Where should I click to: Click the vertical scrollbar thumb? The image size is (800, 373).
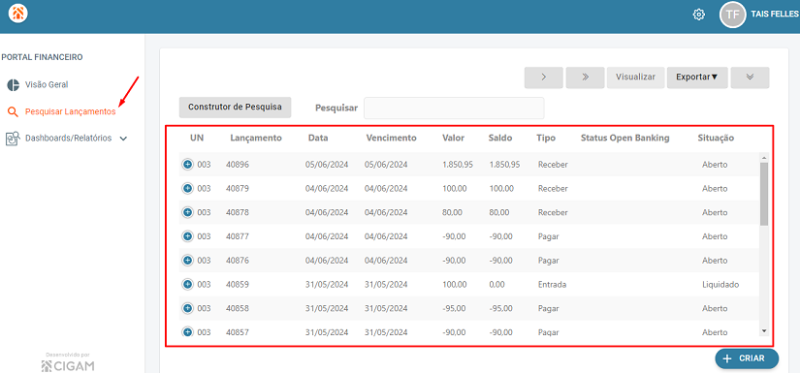pyautogui.click(x=764, y=194)
